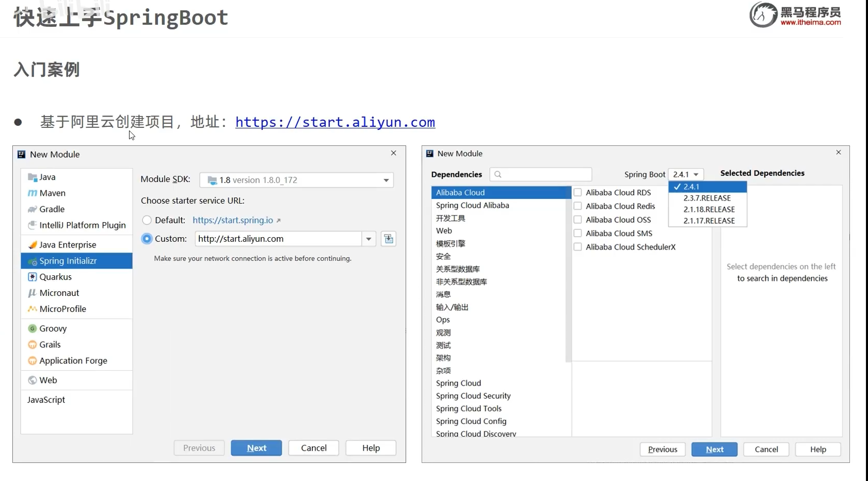This screenshot has width=868, height=481.
Task: Click the Java Enterprise icon
Action: coord(33,245)
